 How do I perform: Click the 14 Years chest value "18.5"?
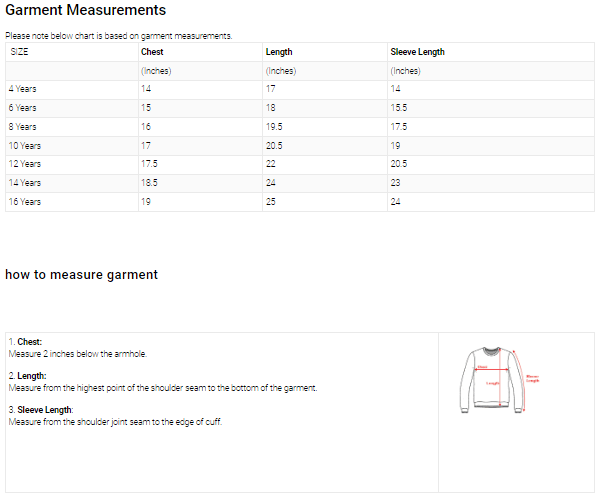tap(149, 183)
